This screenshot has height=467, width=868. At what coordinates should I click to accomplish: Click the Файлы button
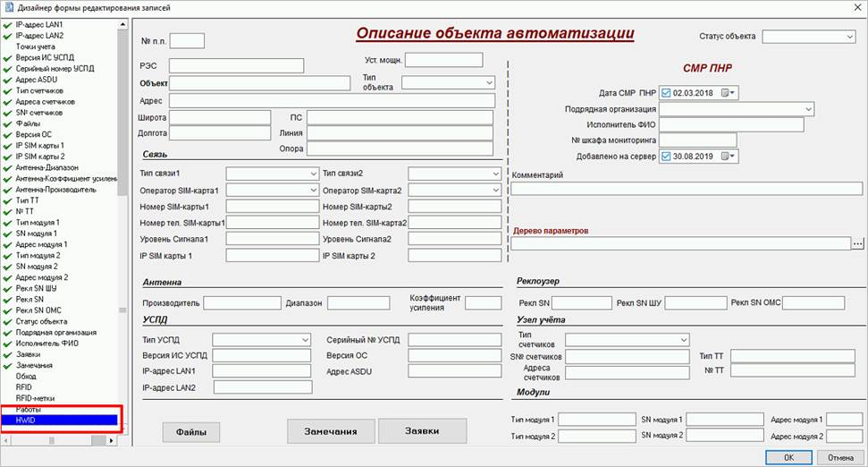[191, 432]
